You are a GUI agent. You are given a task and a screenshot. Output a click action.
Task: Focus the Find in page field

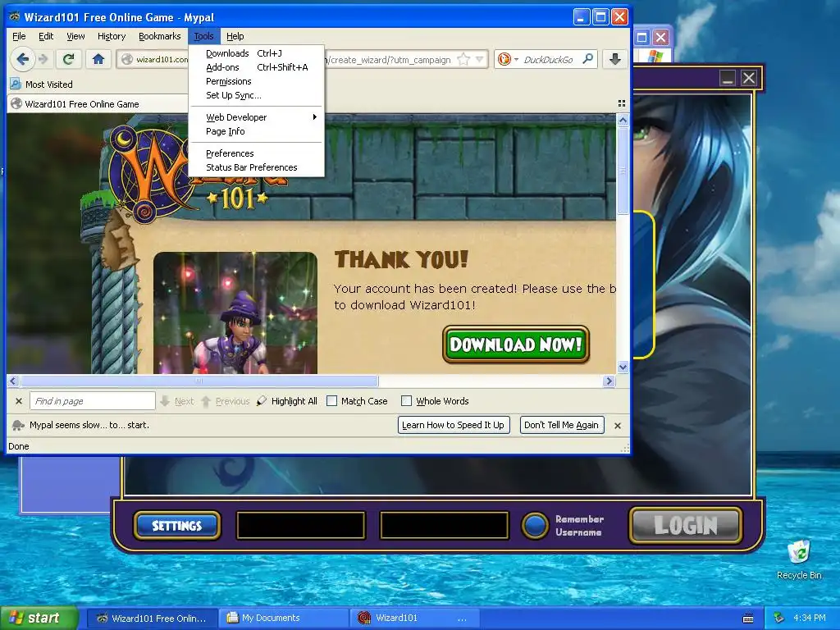pos(92,400)
